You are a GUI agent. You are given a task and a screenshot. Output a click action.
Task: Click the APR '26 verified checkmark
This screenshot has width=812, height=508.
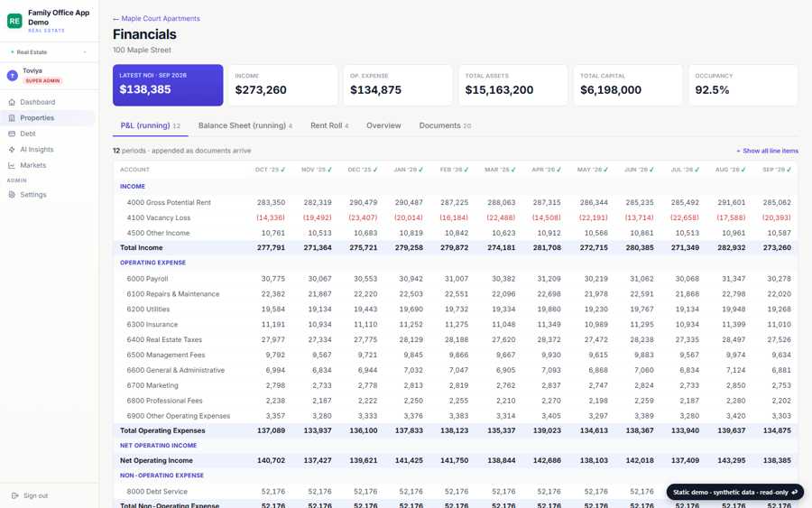coord(558,170)
